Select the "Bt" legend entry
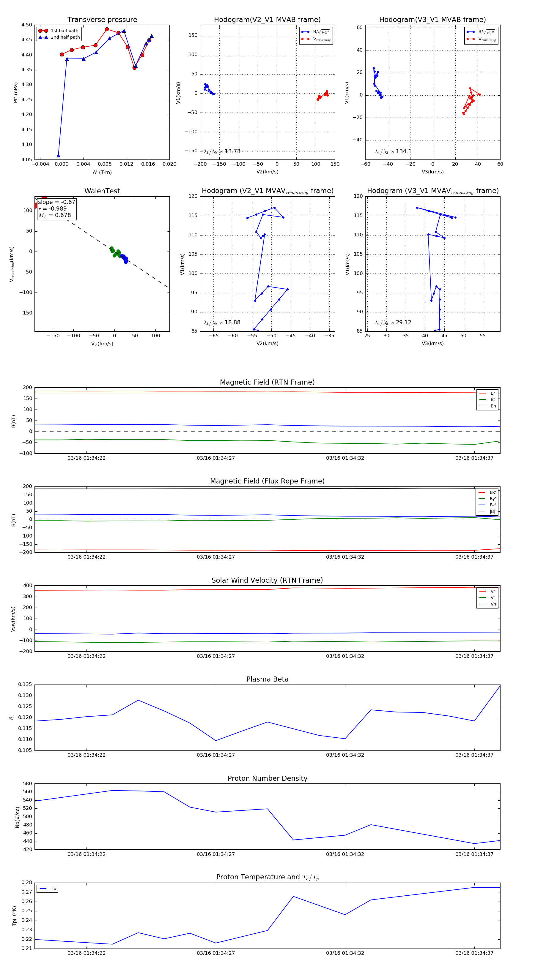The width and height of the screenshot is (535, 980). point(487,399)
